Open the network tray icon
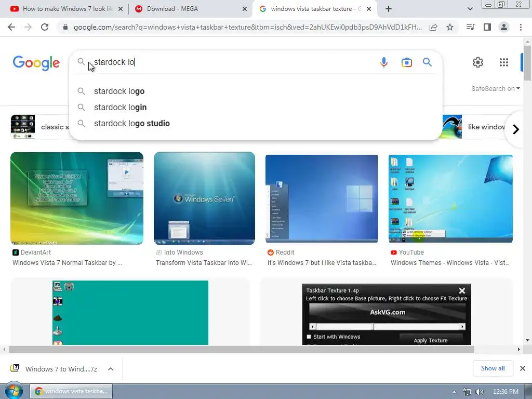The width and height of the screenshot is (532, 399). tap(467, 392)
